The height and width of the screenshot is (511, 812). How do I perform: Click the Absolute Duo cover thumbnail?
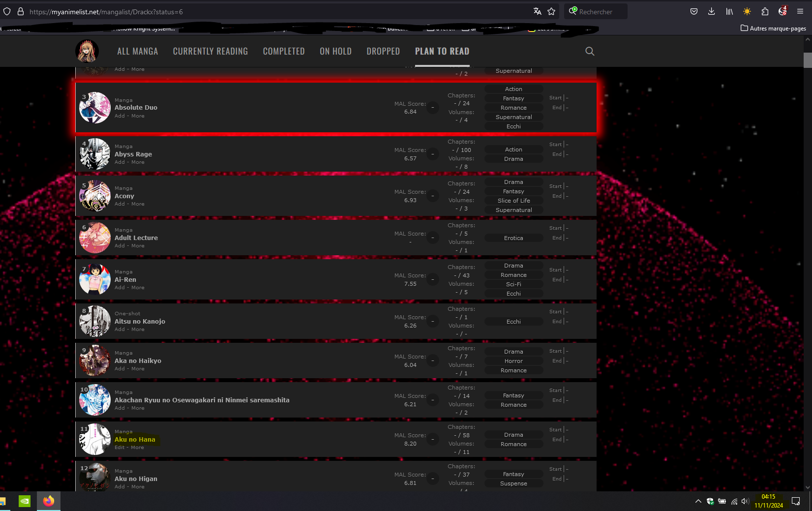point(95,108)
